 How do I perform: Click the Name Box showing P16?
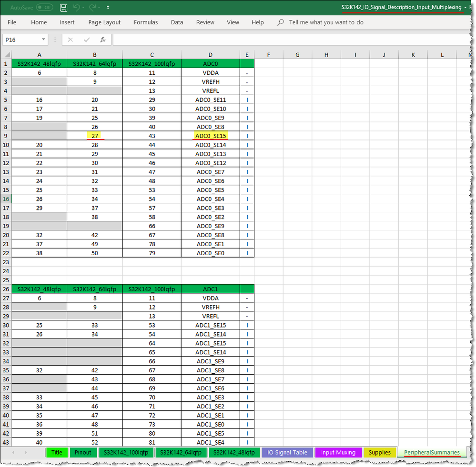21,40
